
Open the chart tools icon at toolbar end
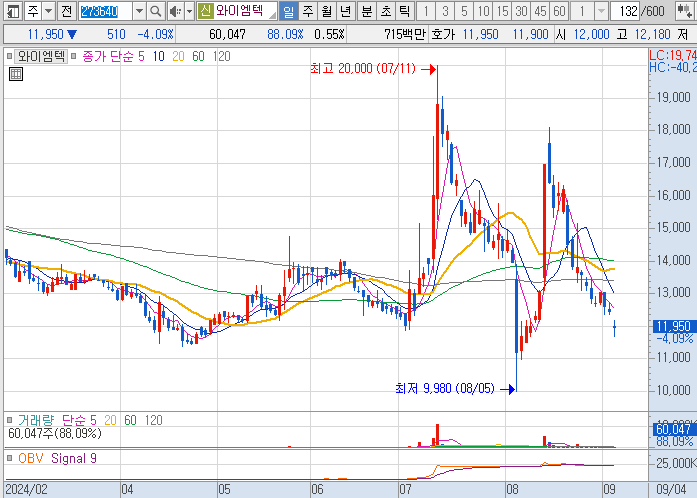click(685, 11)
